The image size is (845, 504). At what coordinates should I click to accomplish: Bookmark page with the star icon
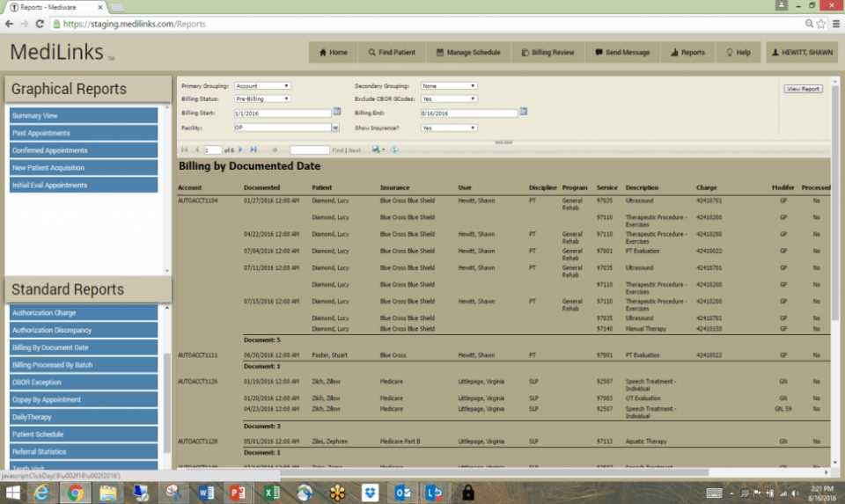[x=820, y=24]
